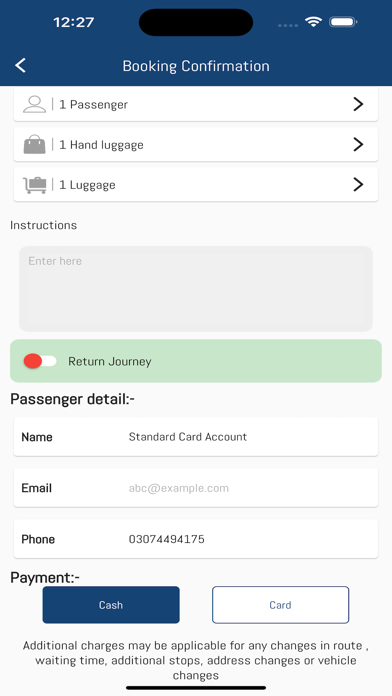The image size is (392, 696).
Task: Toggle the Return Journey switch
Action: coord(40,361)
